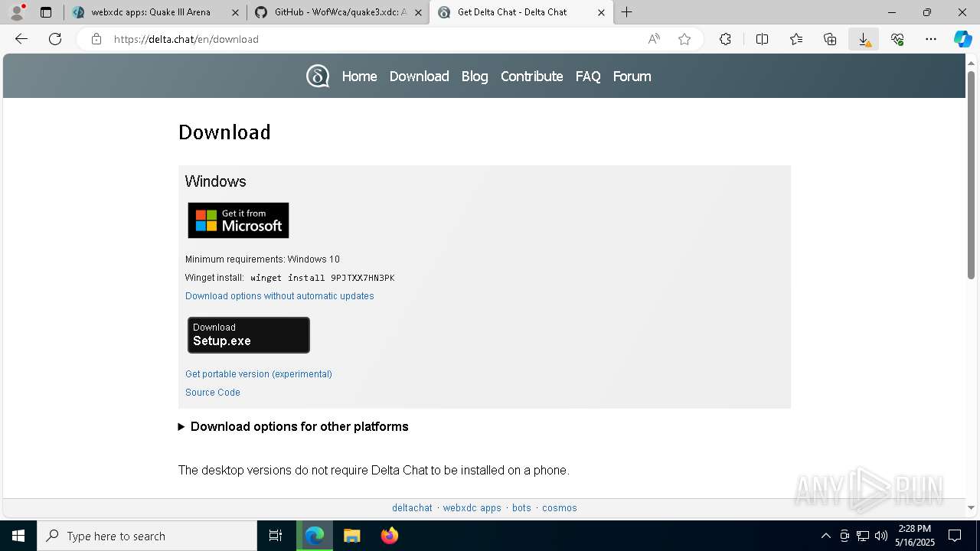Image resolution: width=980 pixels, height=551 pixels.
Task: Click the page vertical scrollbar thumb
Action: point(971,174)
